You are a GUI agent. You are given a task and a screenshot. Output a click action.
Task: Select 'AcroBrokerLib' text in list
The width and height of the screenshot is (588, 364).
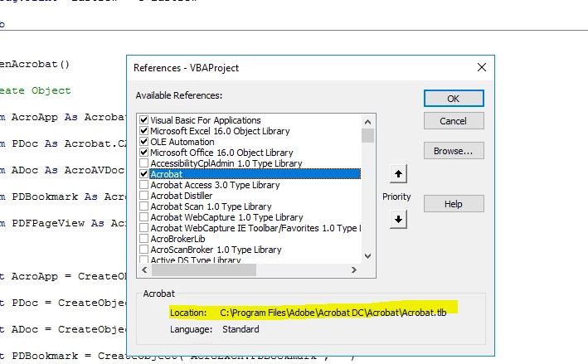(x=177, y=239)
